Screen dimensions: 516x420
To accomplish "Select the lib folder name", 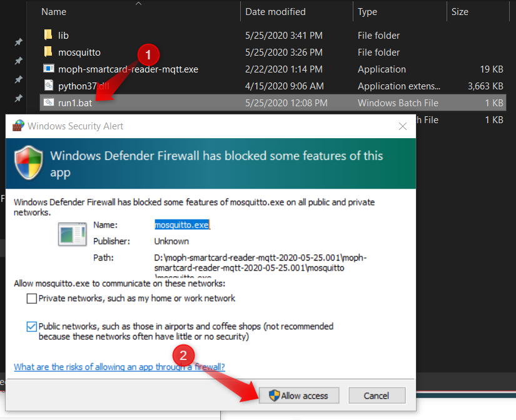I will (64, 36).
